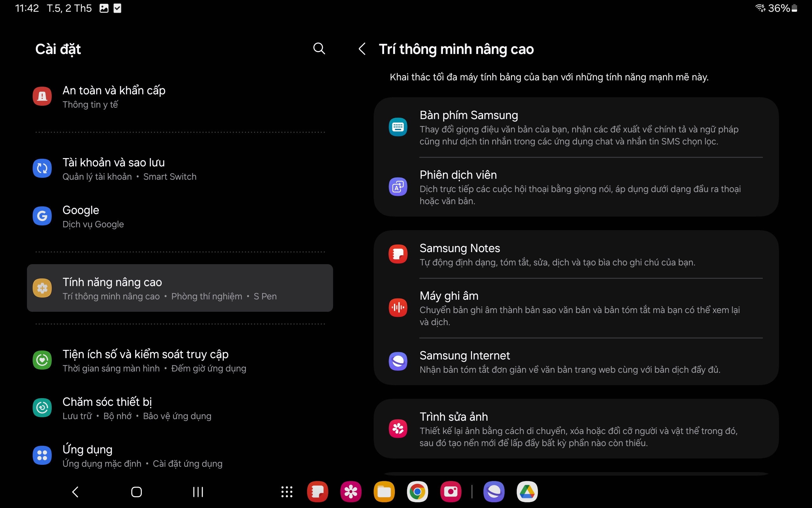812x508 pixels.
Task: Tap the Samsung Notes icon in list
Action: coord(398,254)
